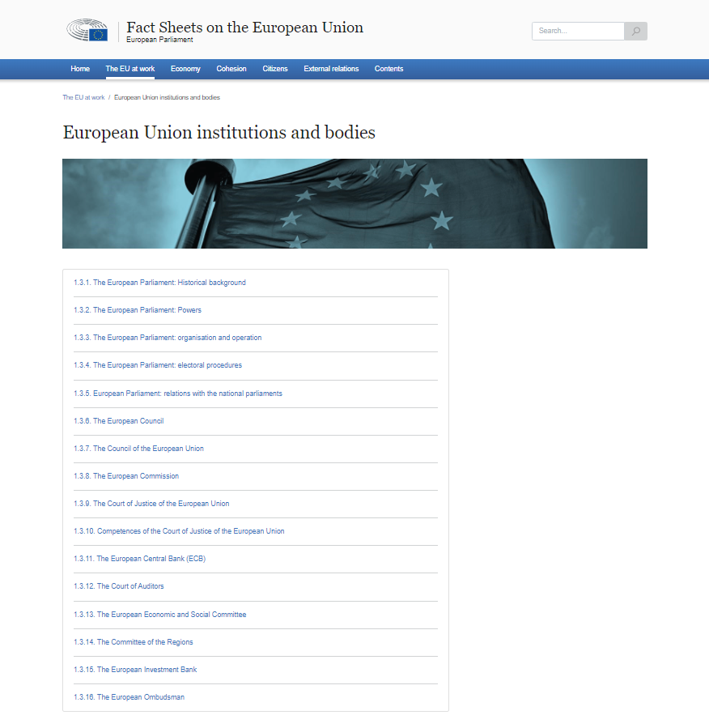Click the European Parliament logo

tap(87, 30)
